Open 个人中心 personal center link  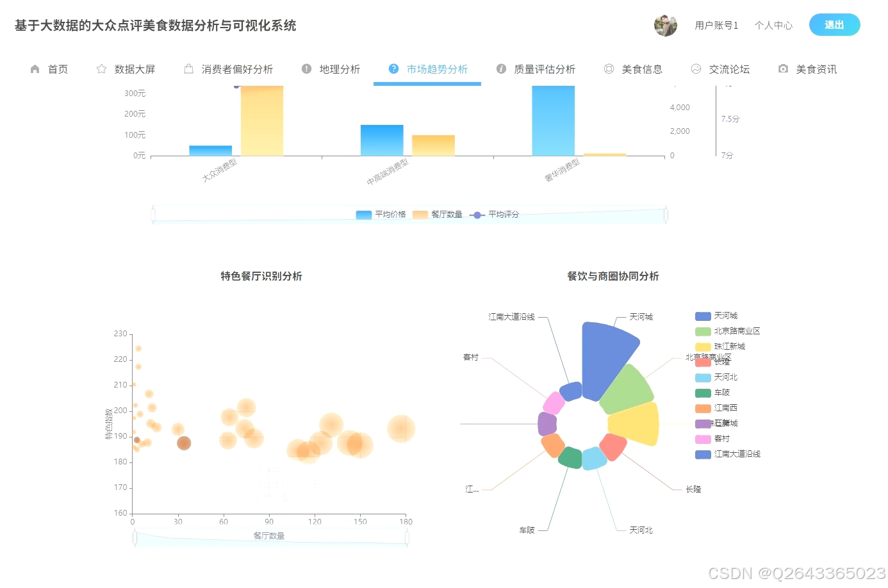click(x=773, y=25)
